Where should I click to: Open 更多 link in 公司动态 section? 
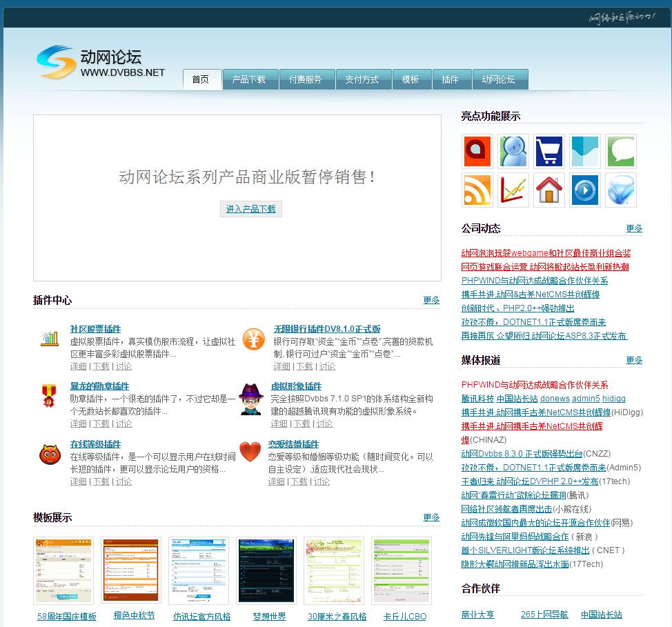[x=634, y=228]
